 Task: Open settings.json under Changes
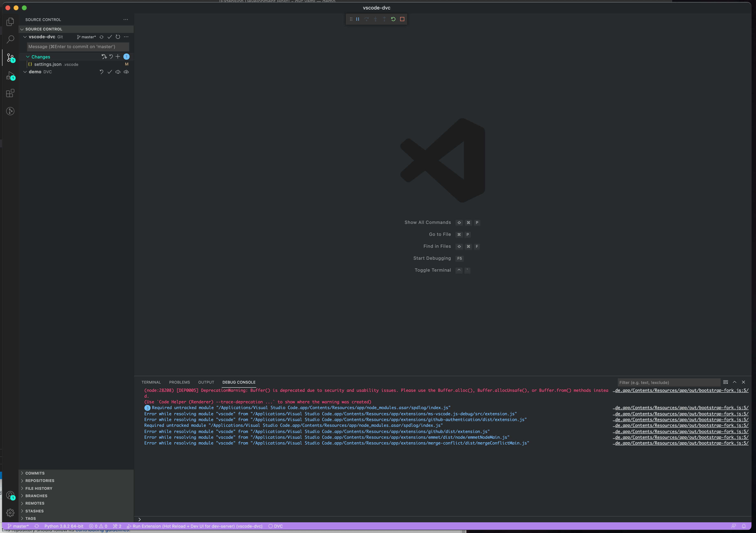click(48, 64)
